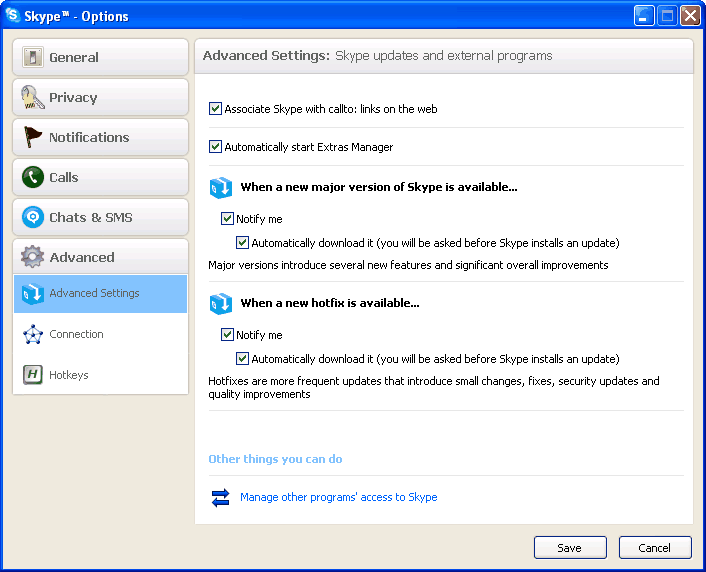Toggle automatic download for hotfixes
Image resolution: width=706 pixels, height=572 pixels.
coord(242,359)
